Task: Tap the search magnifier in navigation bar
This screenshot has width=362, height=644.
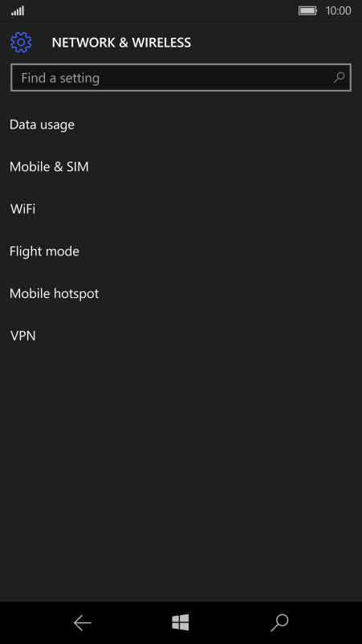Action: (279, 622)
